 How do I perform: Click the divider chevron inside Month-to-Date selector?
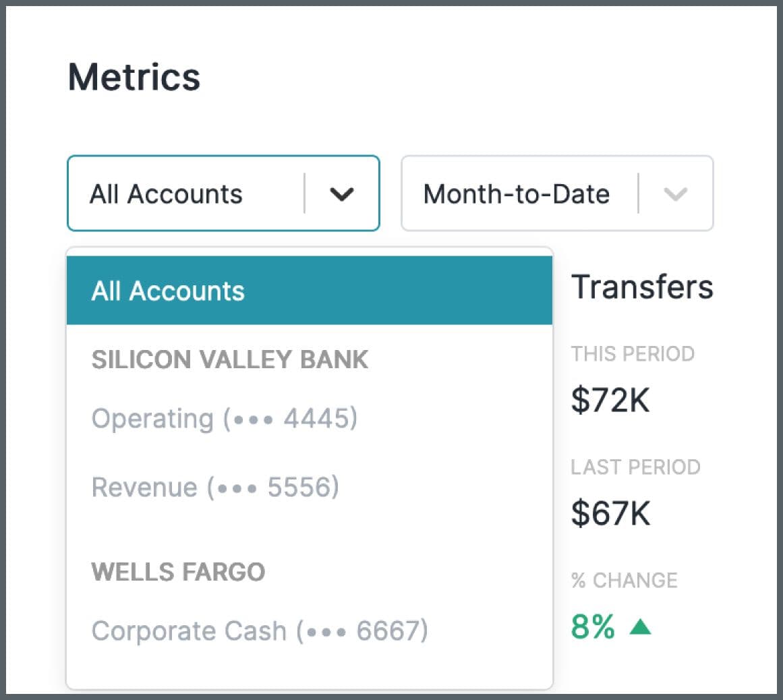pos(676,194)
